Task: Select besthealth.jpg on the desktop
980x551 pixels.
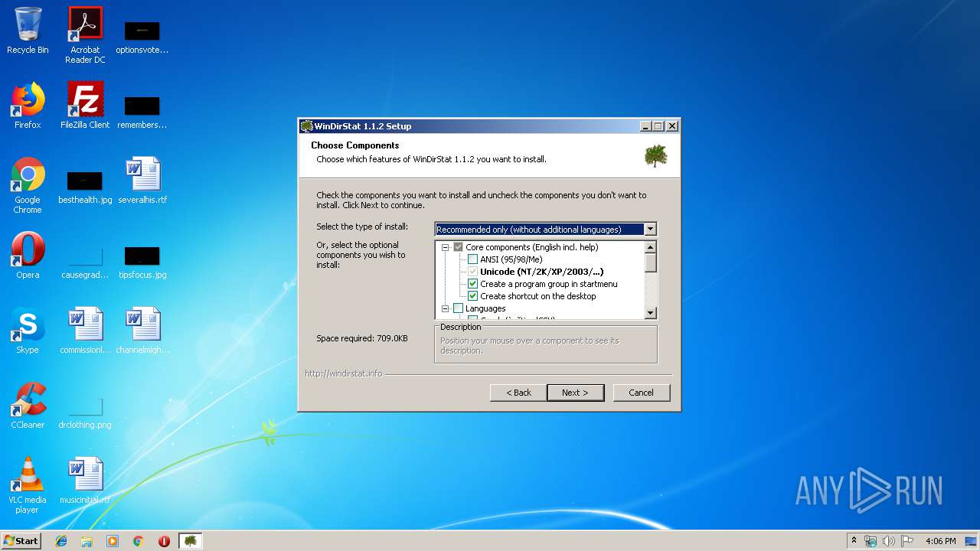Action: [85, 187]
